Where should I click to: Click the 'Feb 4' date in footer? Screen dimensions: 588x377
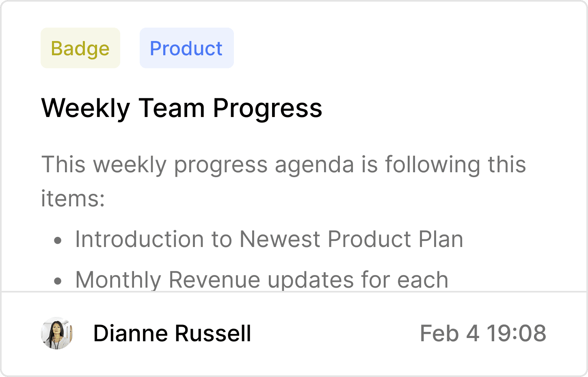pyautogui.click(x=450, y=334)
